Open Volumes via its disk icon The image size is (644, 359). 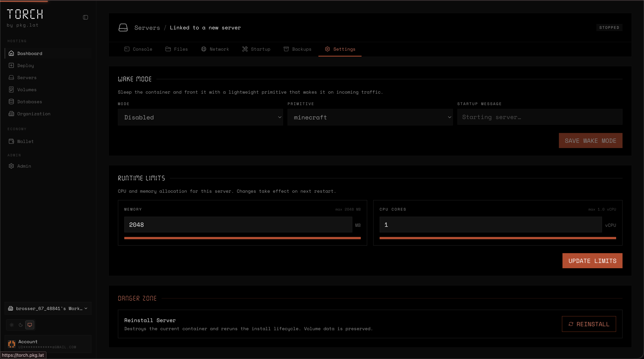click(x=11, y=89)
